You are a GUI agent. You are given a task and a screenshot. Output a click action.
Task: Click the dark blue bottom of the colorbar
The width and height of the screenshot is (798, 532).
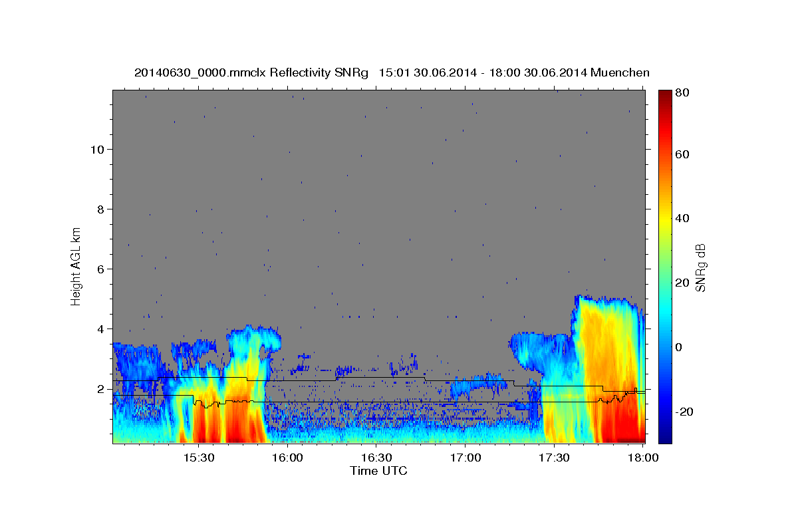pos(664,436)
